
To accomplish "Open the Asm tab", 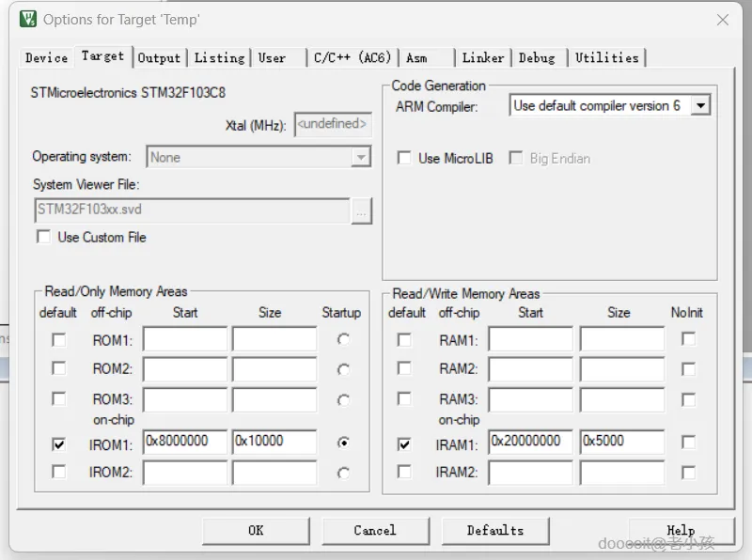I will click(x=427, y=58).
